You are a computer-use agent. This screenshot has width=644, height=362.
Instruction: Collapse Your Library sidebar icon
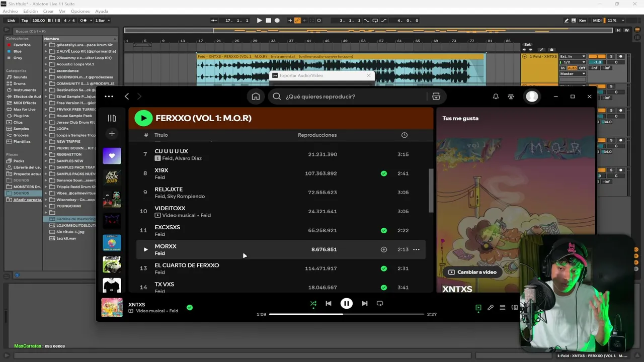[112, 118]
